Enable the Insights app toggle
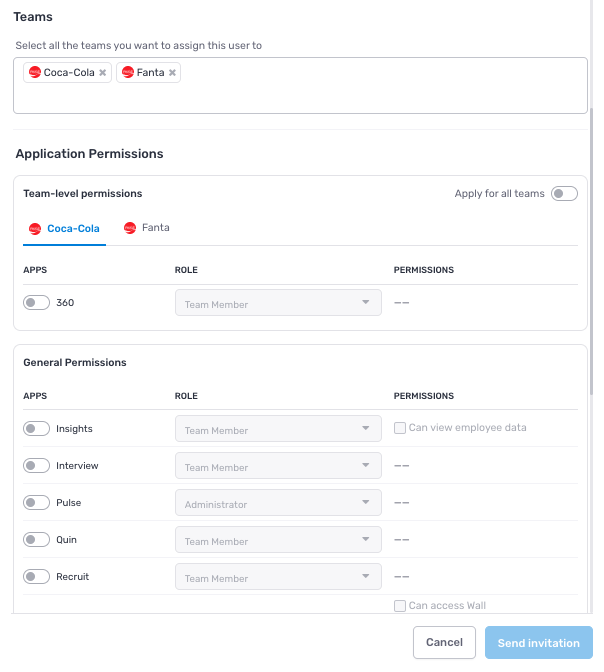This screenshot has width=604, height=672. (37, 429)
